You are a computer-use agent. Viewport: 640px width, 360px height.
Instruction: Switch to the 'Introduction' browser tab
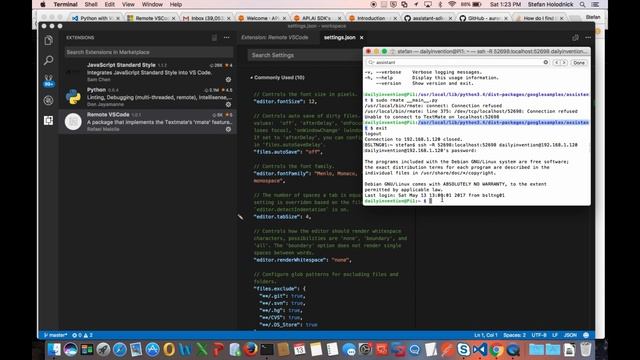(x=372, y=18)
